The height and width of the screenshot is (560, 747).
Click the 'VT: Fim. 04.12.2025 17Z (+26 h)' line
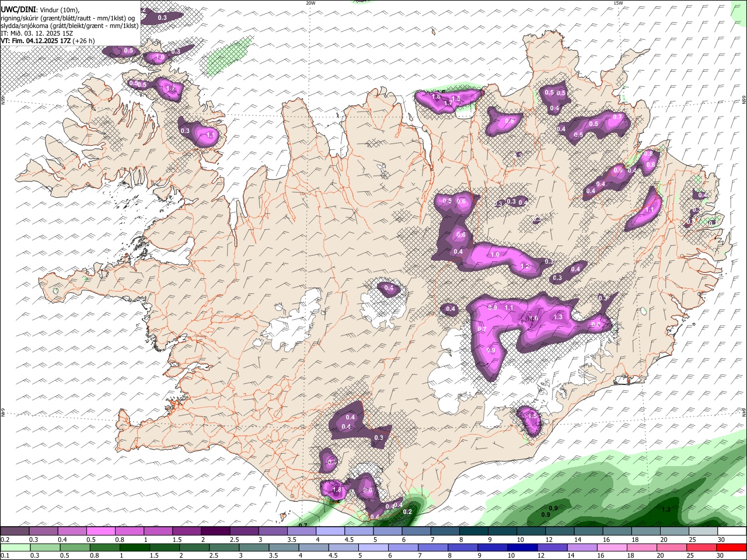[48, 41]
